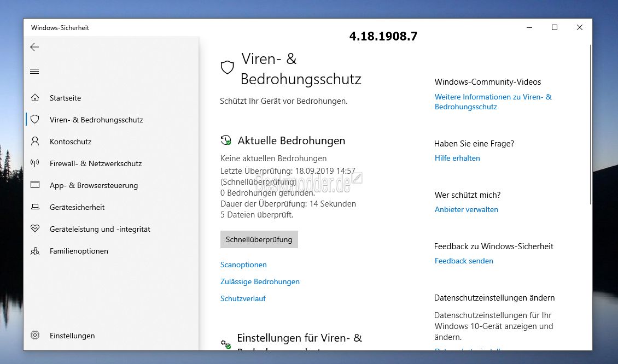Click the 'Aktuelle Bedrohungen' section heading
The height and width of the screenshot is (364, 618).
point(291,140)
